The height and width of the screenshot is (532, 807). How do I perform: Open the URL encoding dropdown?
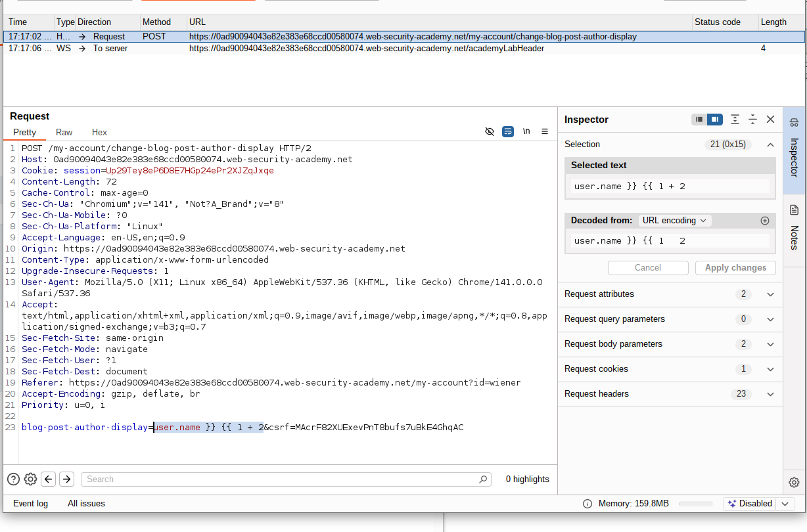[x=675, y=221]
